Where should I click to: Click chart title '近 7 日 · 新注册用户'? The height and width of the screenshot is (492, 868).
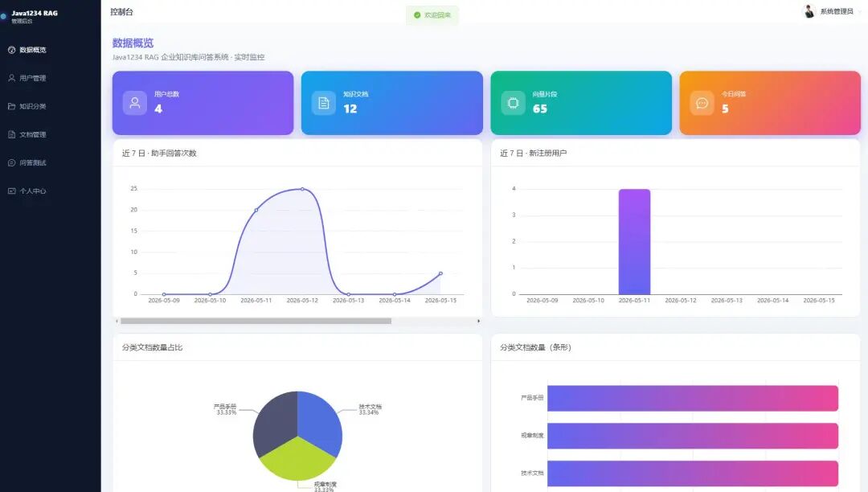point(534,154)
